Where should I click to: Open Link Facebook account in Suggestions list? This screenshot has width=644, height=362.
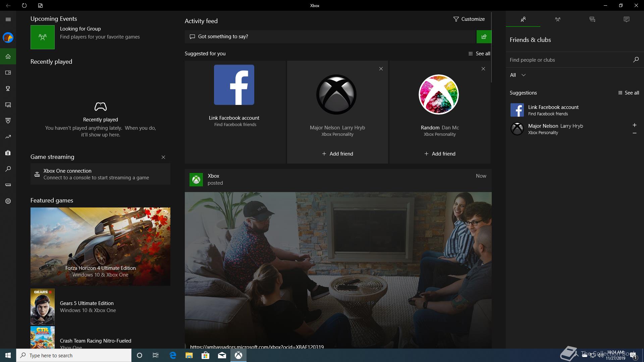575,110
